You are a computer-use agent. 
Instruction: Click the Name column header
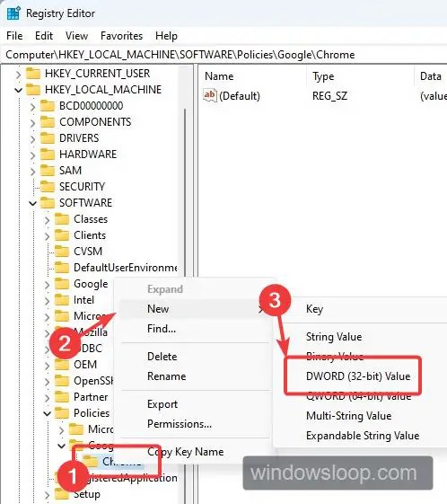coord(219,76)
